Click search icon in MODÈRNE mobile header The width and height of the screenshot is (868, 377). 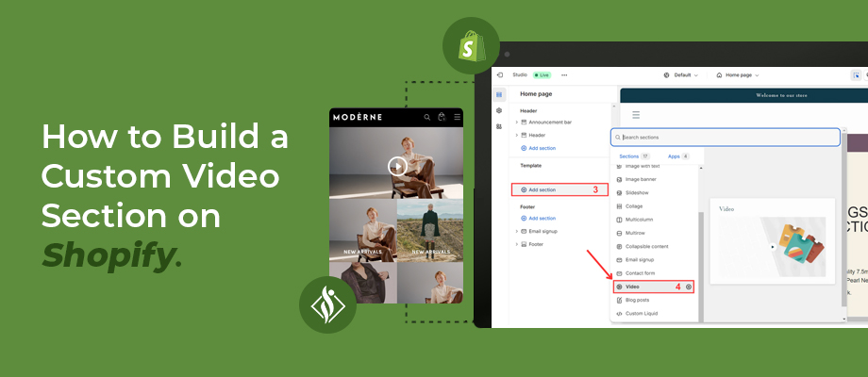coord(426,117)
